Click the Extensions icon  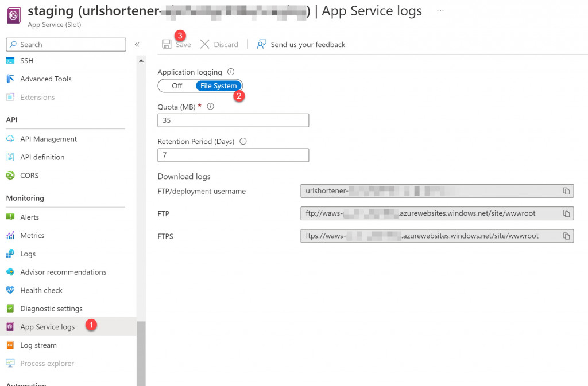(x=10, y=97)
